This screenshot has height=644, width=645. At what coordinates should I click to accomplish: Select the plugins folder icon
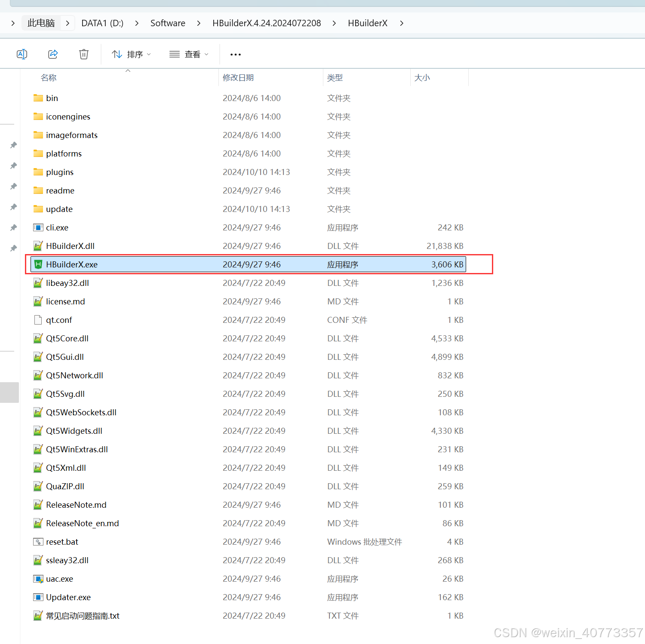tap(38, 172)
